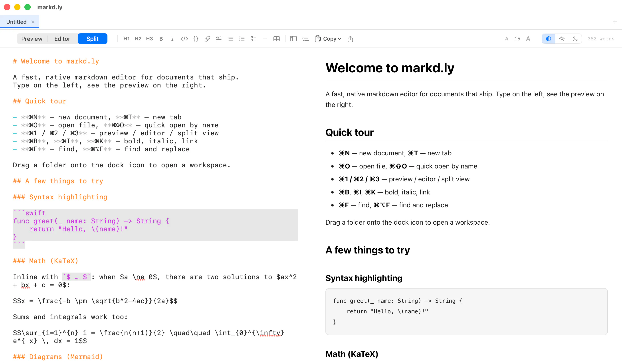
Task: Insert a horizontal rule
Action: click(265, 39)
